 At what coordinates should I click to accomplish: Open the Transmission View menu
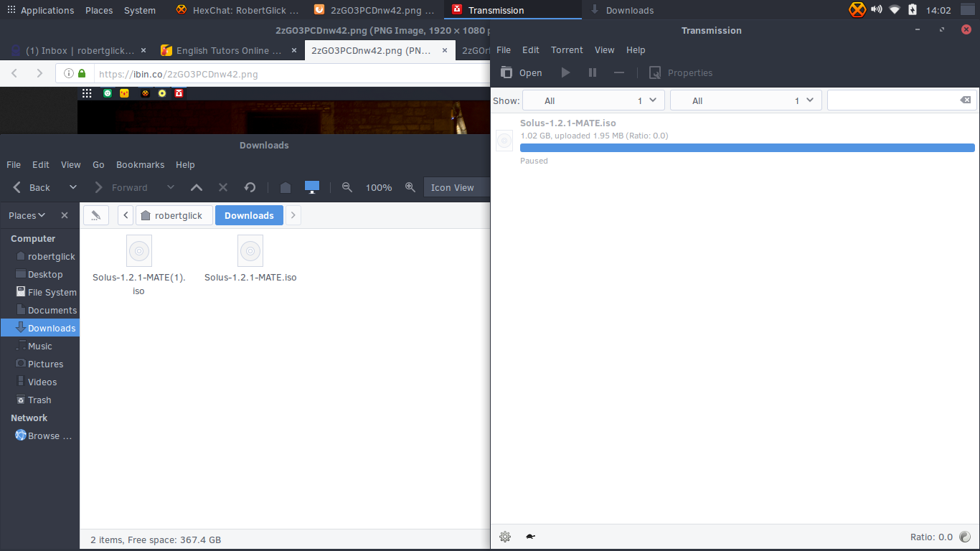[x=605, y=50]
